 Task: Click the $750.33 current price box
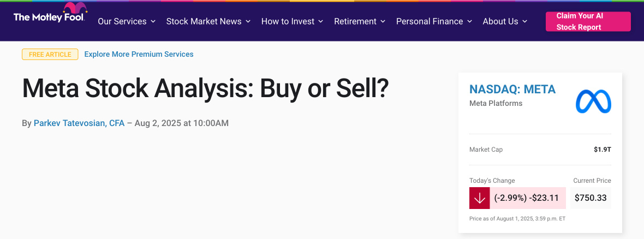point(591,198)
